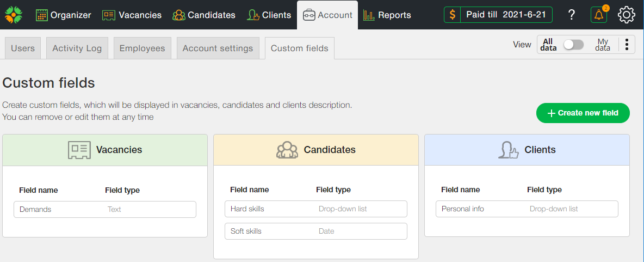Image resolution: width=644 pixels, height=262 pixels.
Task: Click the Vacancies panel header icon
Action: pyautogui.click(x=79, y=150)
